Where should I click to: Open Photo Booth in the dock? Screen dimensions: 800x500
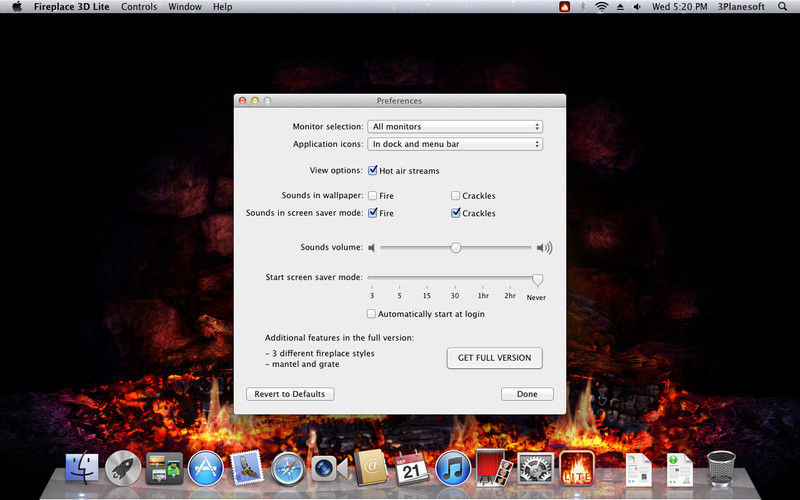493,467
